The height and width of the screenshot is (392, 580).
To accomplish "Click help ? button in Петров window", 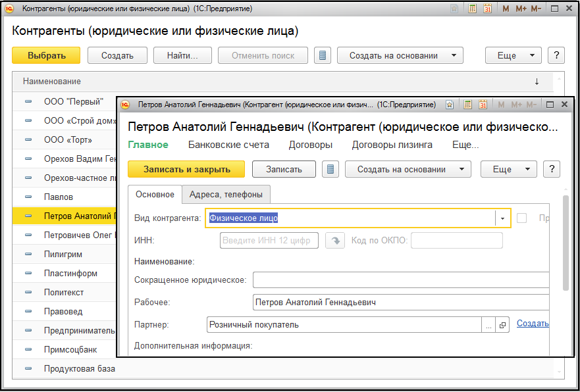I will (x=552, y=169).
